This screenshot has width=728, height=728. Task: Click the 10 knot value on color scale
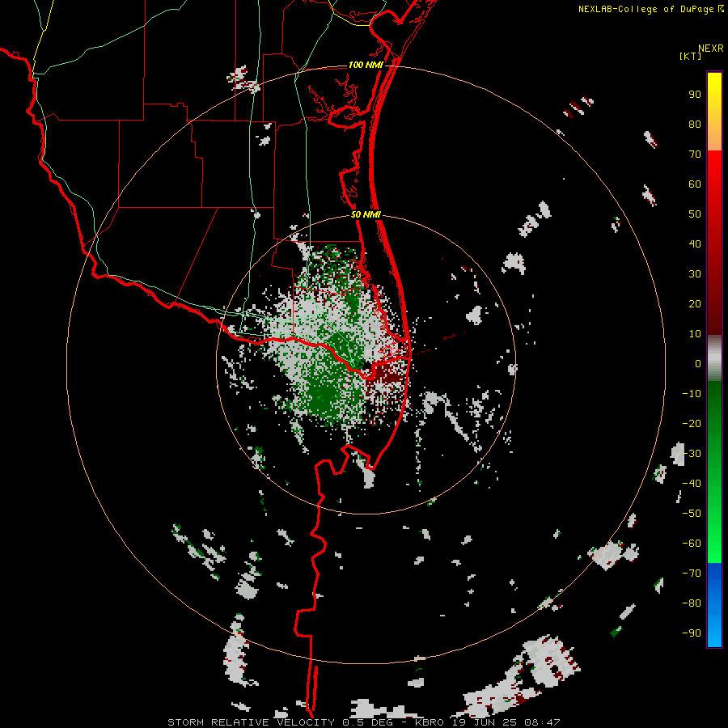click(695, 334)
